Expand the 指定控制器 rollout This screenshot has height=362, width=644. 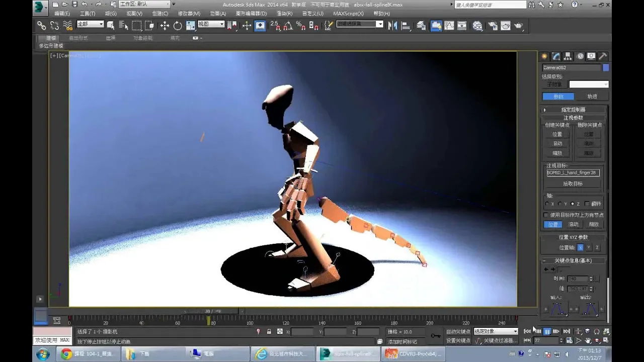pyautogui.click(x=573, y=110)
